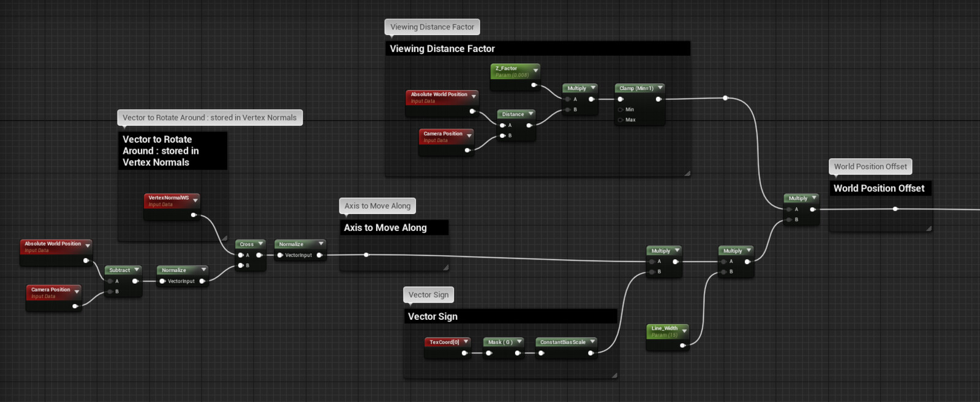Click the Cross node's B input pin

(241, 265)
